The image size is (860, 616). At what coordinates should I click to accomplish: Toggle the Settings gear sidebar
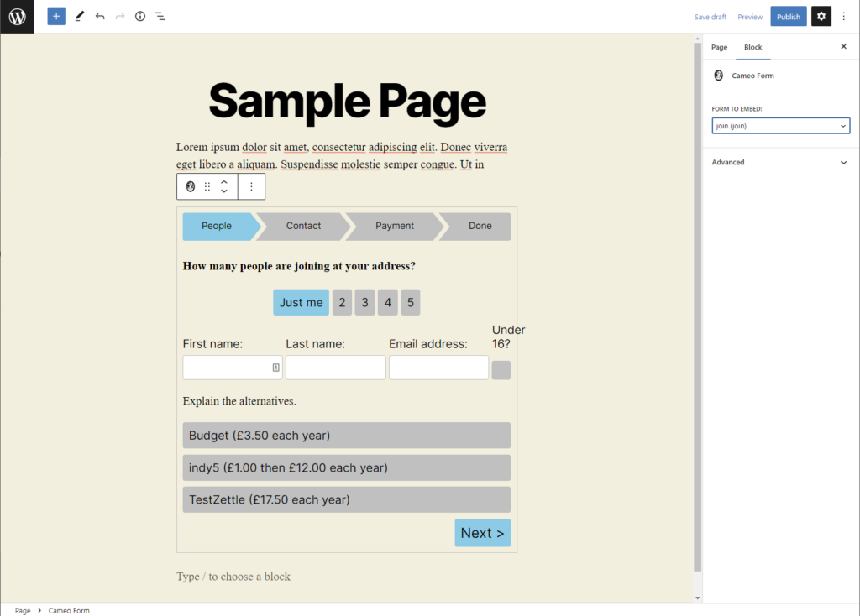click(x=821, y=17)
